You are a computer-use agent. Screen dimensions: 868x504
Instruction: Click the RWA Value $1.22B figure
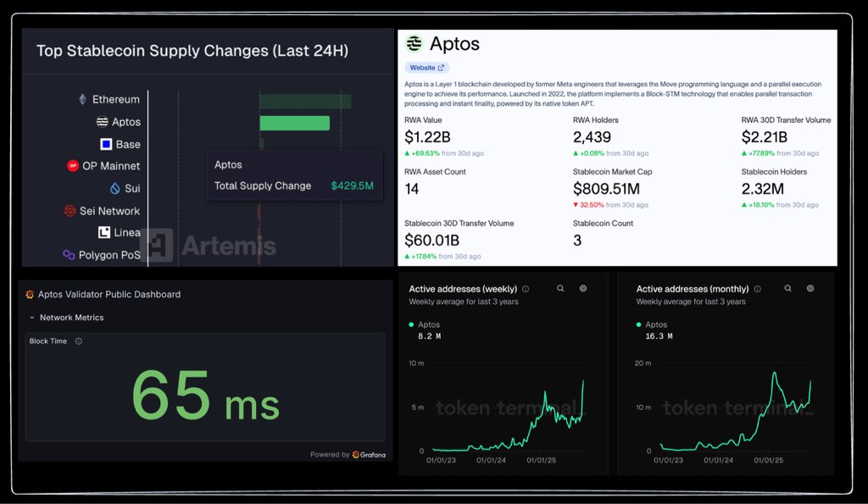coord(427,136)
